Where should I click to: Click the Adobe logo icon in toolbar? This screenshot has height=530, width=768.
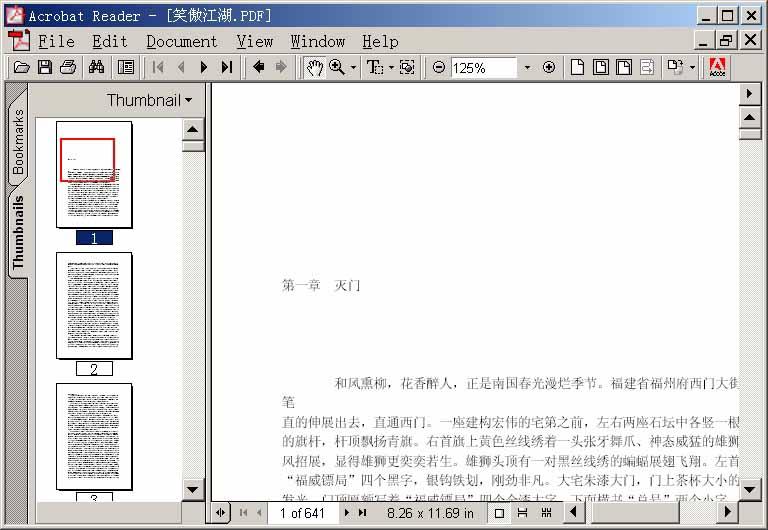[717, 67]
